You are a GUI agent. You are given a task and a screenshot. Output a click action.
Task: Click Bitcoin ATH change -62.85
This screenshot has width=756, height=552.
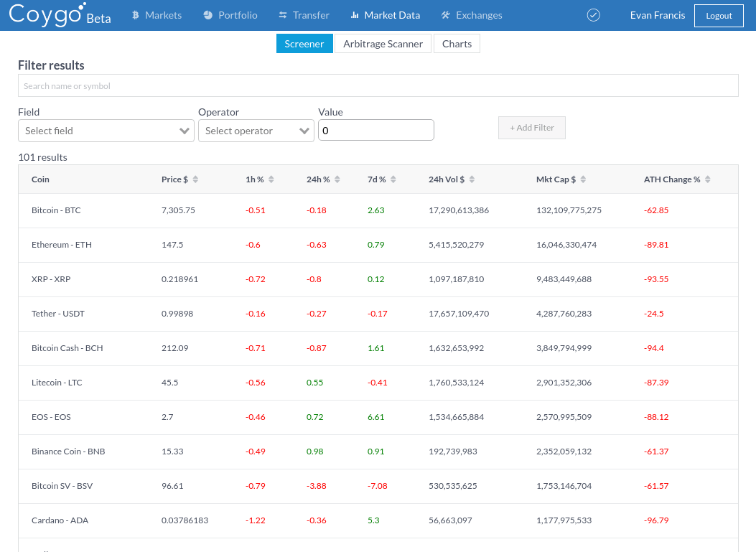pos(656,210)
